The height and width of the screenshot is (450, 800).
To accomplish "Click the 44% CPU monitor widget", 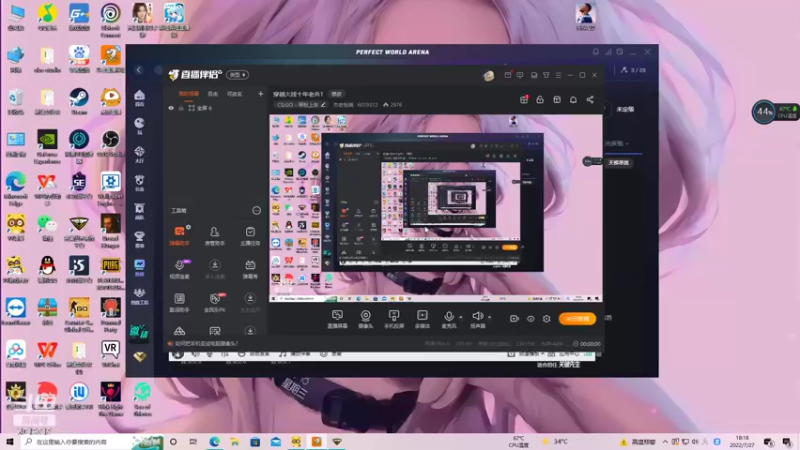I will click(774, 111).
